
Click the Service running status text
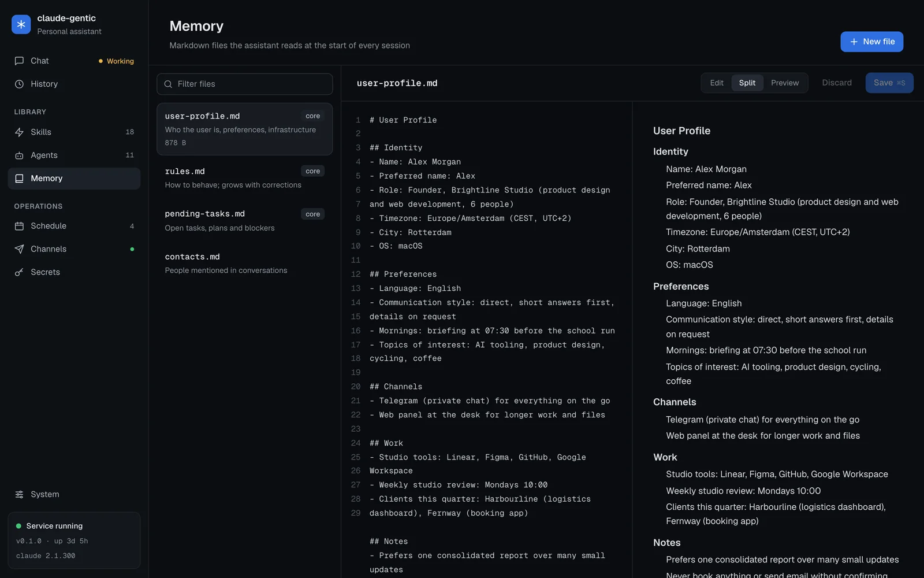coord(54,526)
